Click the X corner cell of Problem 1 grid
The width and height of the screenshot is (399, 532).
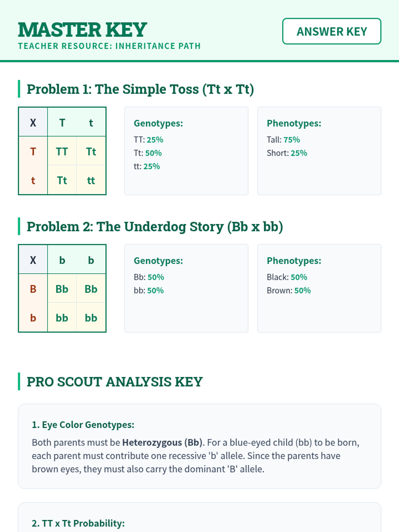pyautogui.click(x=33, y=123)
